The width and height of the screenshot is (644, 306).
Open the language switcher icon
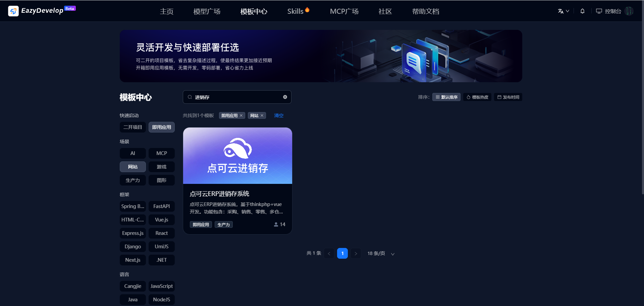tap(563, 11)
